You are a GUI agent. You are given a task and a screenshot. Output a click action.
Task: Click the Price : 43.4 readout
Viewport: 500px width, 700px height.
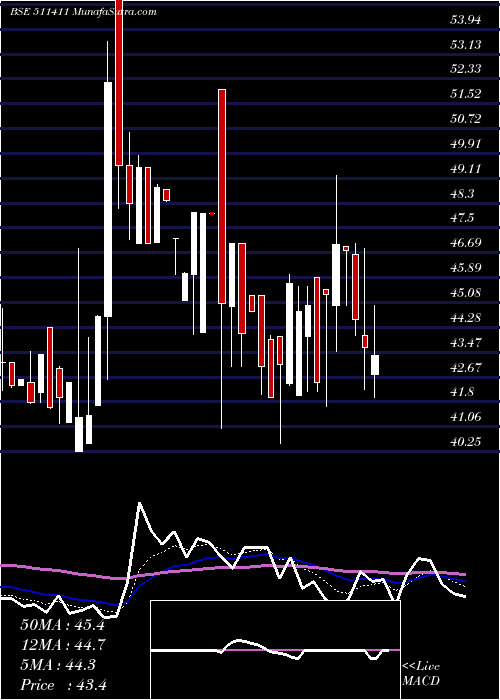point(63,685)
